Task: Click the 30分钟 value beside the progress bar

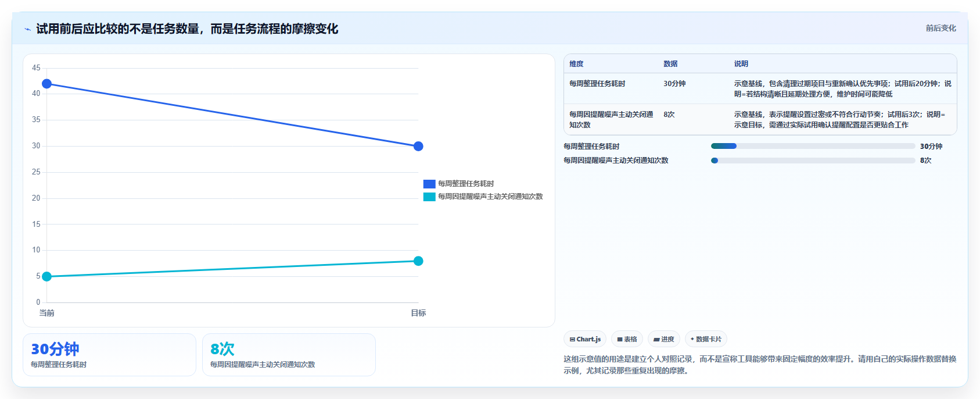Action: pos(931,147)
